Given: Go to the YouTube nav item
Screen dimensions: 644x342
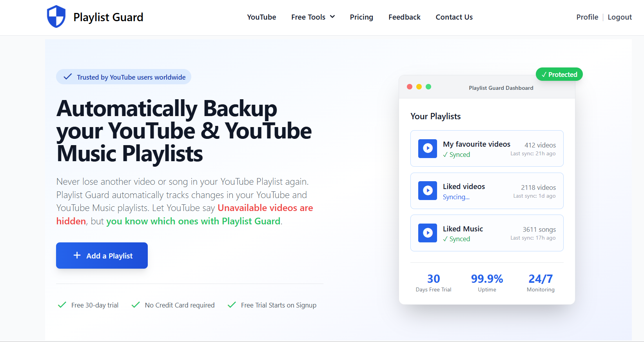Looking at the screenshot, I should 261,17.
